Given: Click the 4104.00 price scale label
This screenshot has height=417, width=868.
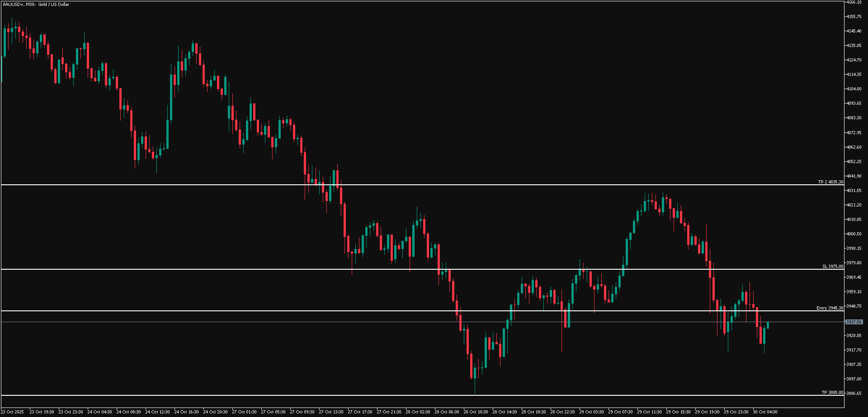Looking at the screenshot, I should tap(854, 89).
